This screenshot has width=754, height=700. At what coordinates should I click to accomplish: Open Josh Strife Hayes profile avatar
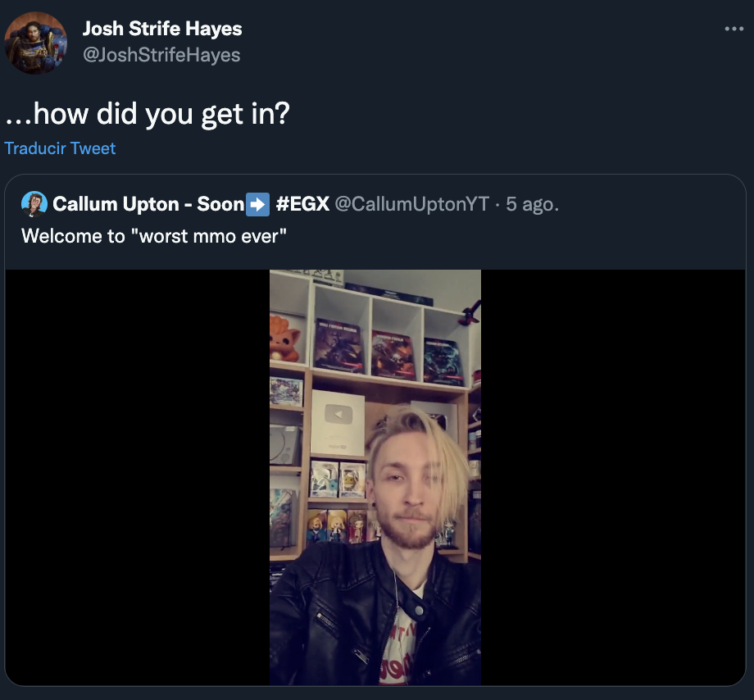point(36,43)
